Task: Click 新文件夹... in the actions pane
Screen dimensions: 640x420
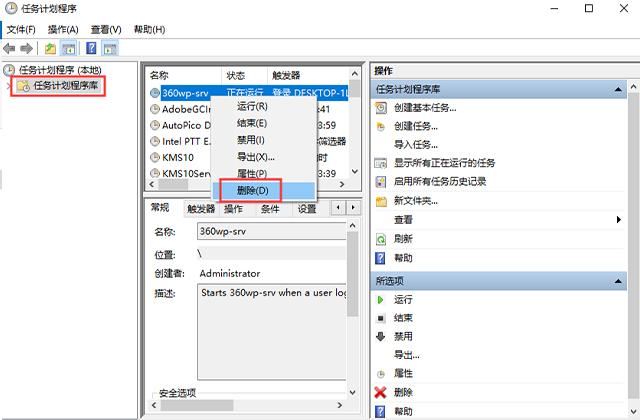Action: pyautogui.click(x=416, y=200)
